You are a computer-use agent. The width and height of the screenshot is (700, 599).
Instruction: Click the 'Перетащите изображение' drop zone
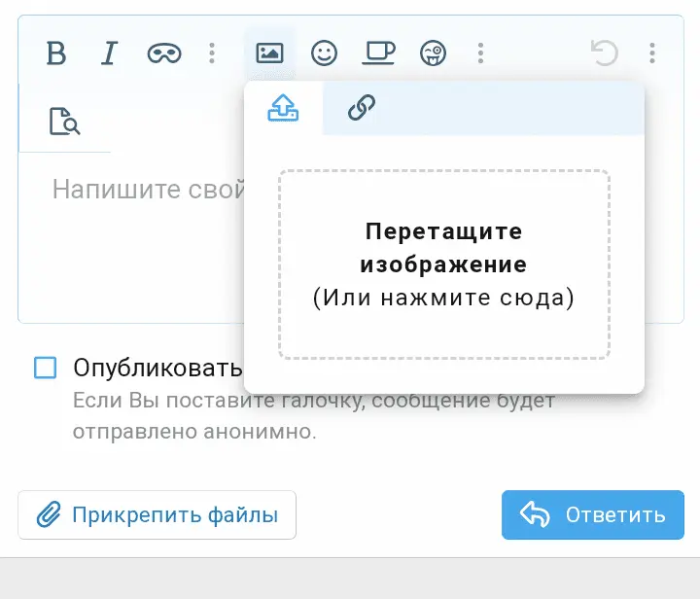tap(443, 264)
